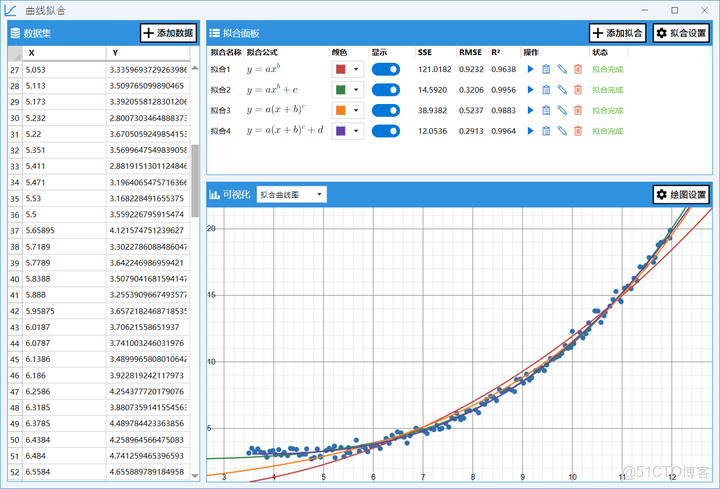This screenshot has width=720, height=489.
Task: Hide the 拟合3 curve via its switch
Action: point(385,110)
